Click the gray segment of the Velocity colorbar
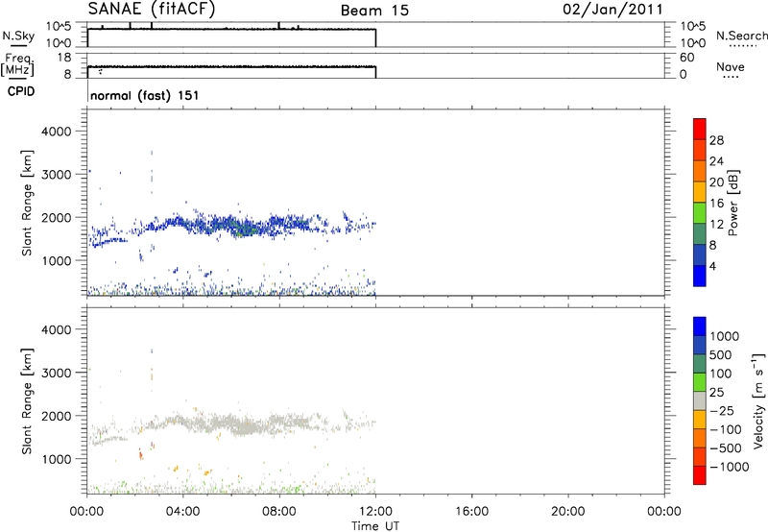 coord(700,400)
